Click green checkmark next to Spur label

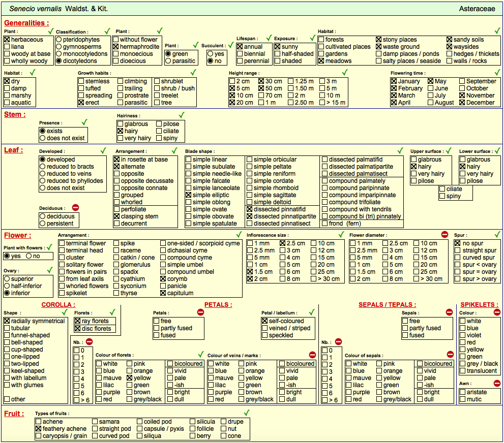click(x=497, y=234)
